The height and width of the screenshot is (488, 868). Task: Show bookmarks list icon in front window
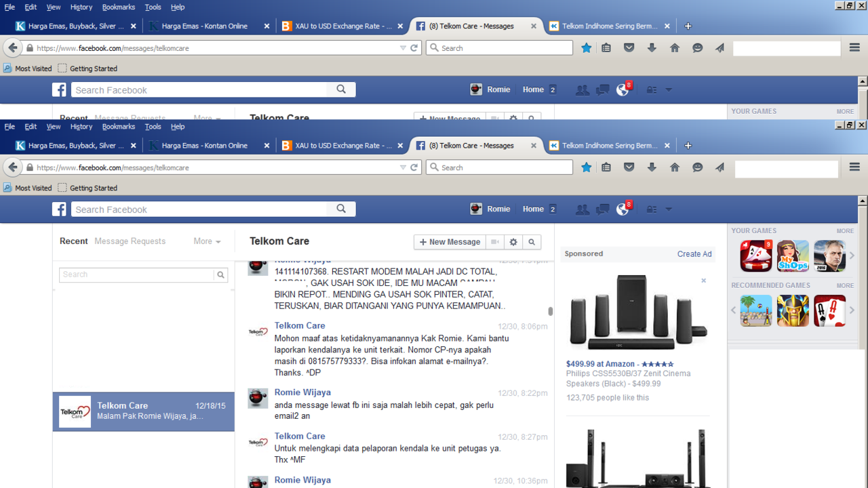coord(606,167)
